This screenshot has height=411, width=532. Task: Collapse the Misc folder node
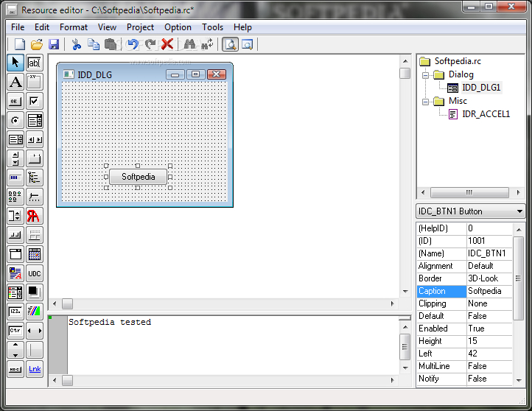click(425, 102)
